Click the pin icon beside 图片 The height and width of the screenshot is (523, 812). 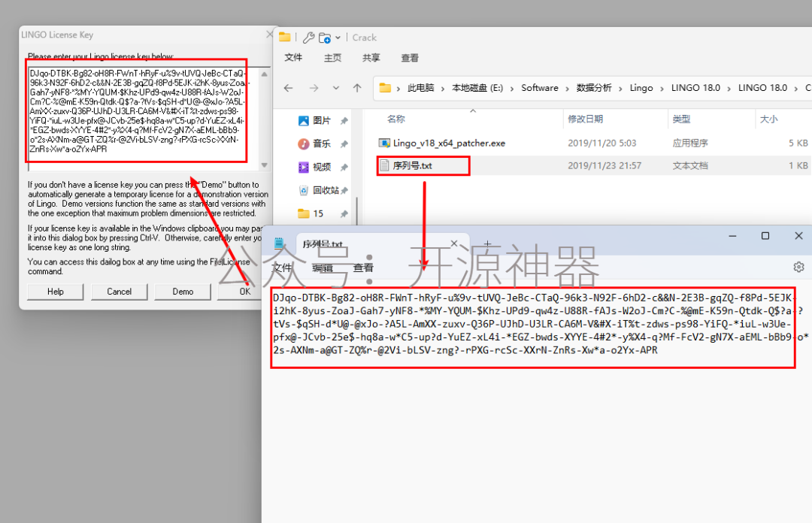(344, 121)
